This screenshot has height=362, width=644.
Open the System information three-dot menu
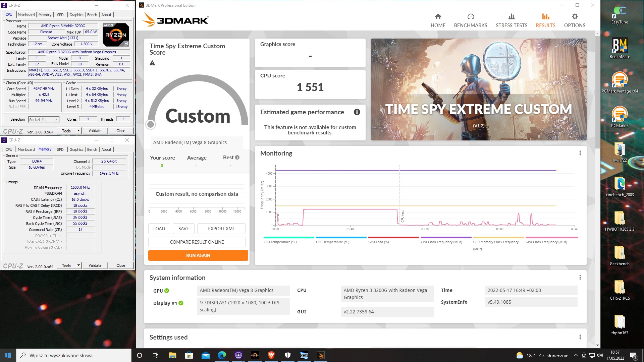580,278
